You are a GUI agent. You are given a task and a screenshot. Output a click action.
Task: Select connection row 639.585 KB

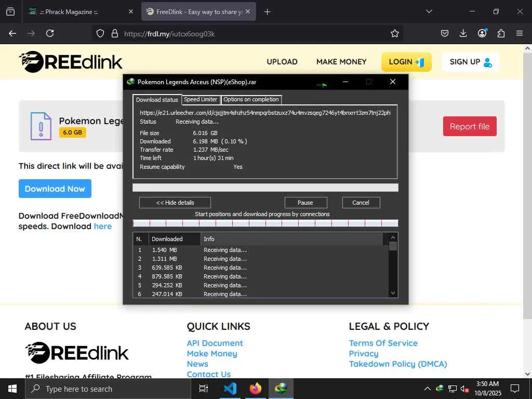(261, 268)
